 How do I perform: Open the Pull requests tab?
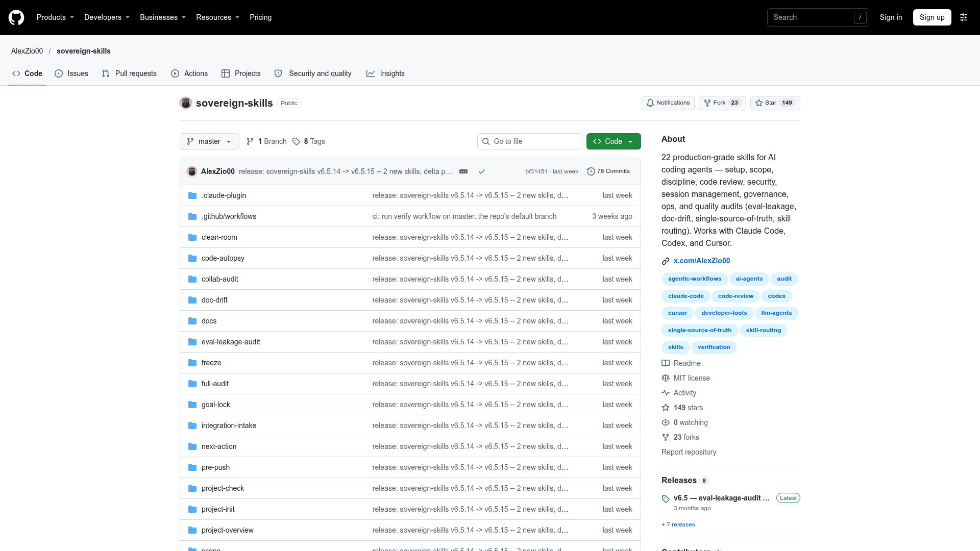(129, 73)
